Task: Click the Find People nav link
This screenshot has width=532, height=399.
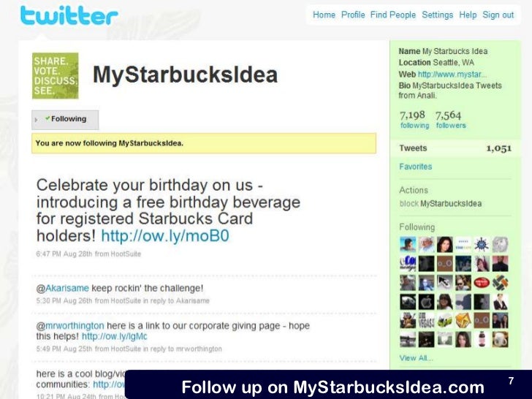Action: (393, 15)
